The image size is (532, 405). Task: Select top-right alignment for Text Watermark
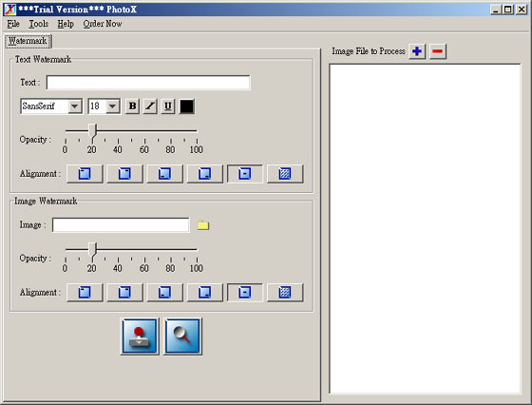point(124,174)
